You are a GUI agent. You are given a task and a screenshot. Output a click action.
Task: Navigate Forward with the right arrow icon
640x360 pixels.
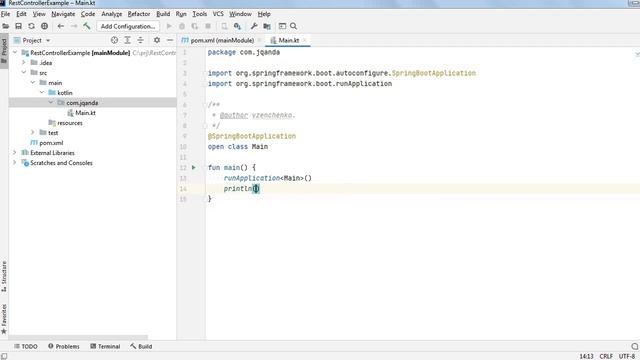coord(74,26)
